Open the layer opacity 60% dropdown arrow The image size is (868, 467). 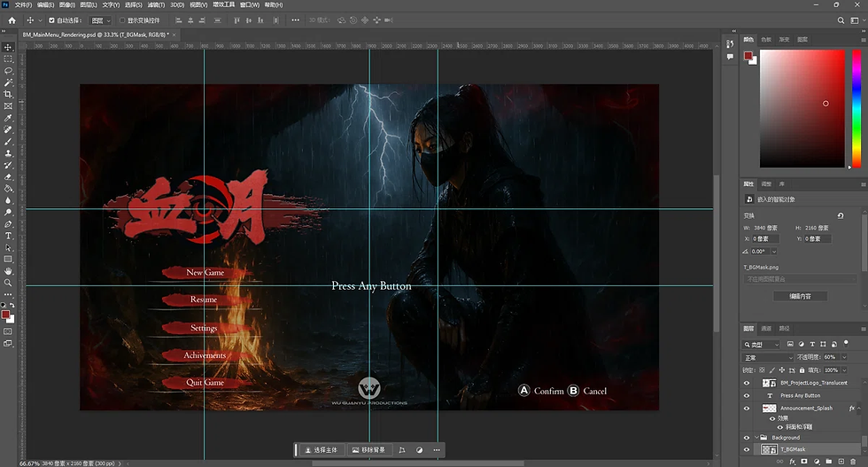point(844,357)
